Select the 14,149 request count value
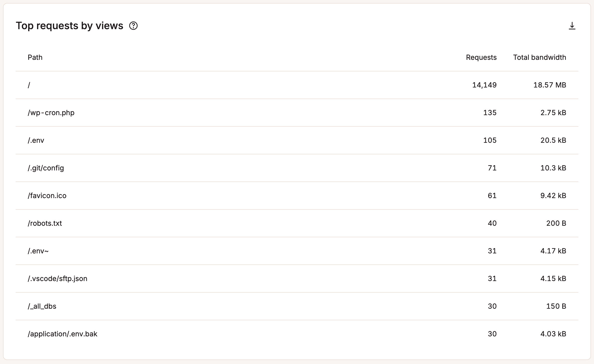594x364 pixels. click(x=485, y=85)
